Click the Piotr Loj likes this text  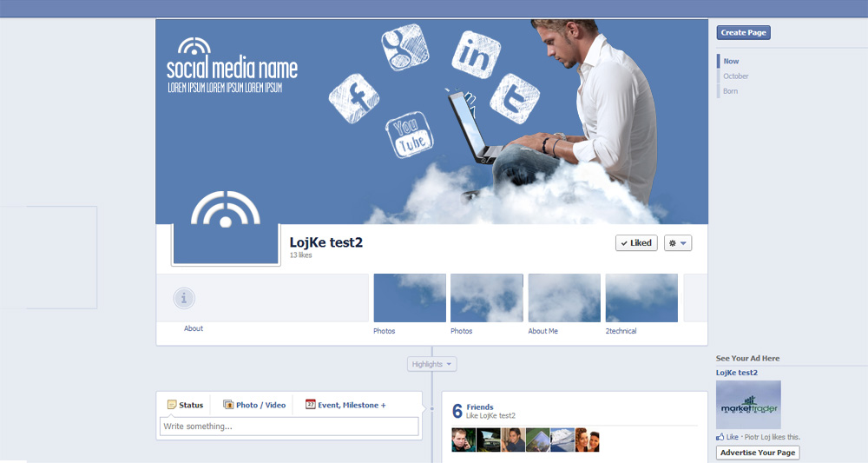[773, 437]
